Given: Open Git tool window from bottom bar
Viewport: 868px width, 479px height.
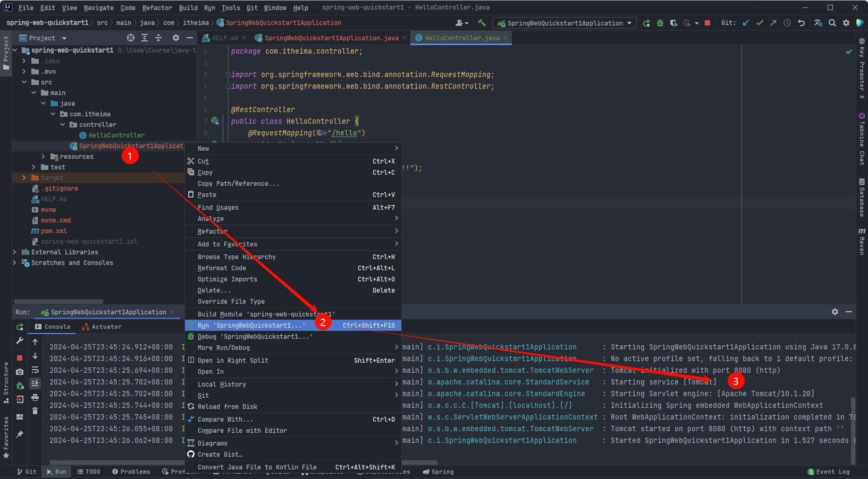Looking at the screenshot, I should 27,472.
